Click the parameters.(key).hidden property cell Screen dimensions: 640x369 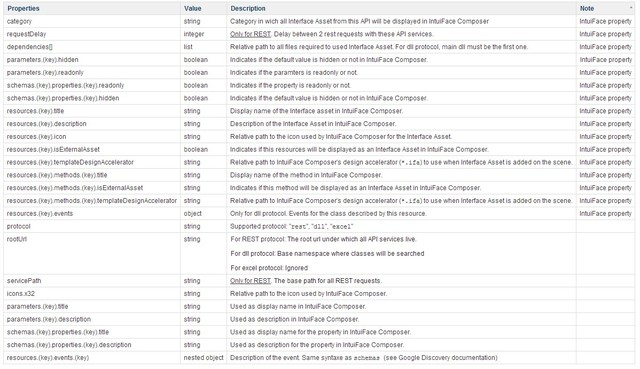point(92,60)
